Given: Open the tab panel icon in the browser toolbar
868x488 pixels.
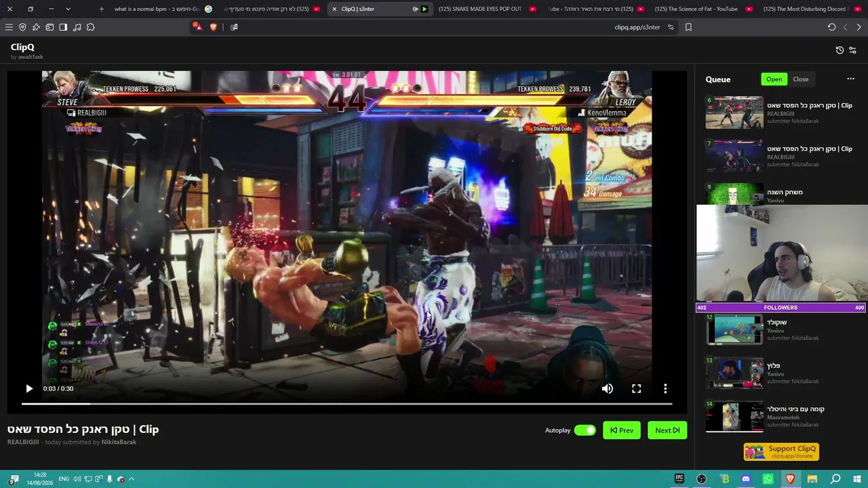Looking at the screenshot, I should click(x=50, y=27).
